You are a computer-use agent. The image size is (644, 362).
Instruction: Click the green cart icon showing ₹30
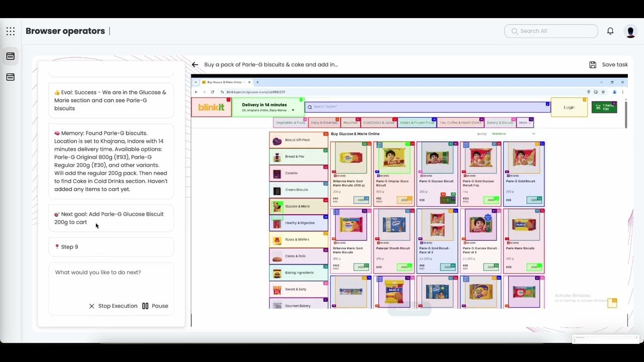604,107
